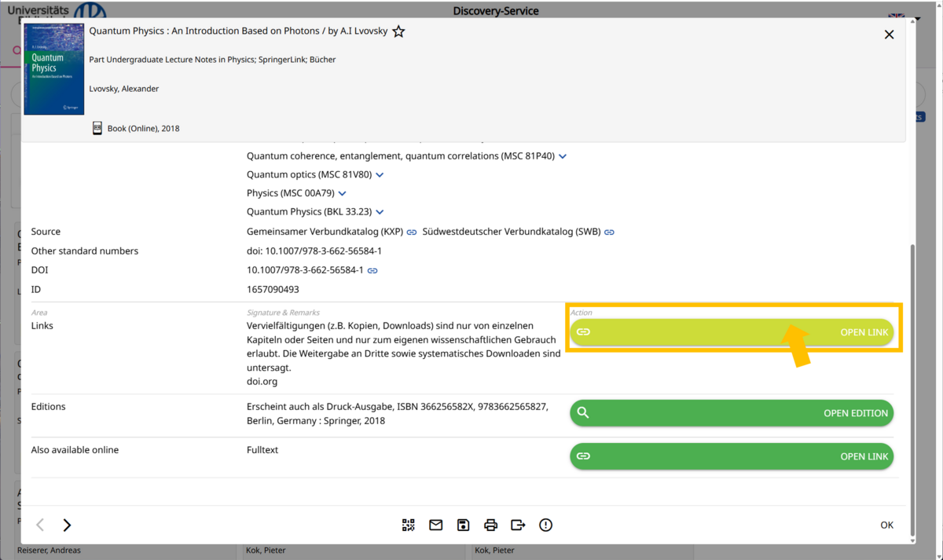Expand Quantum Physics (BKL 33.23) chevron
The height and width of the screenshot is (560, 943).
pyautogui.click(x=380, y=212)
